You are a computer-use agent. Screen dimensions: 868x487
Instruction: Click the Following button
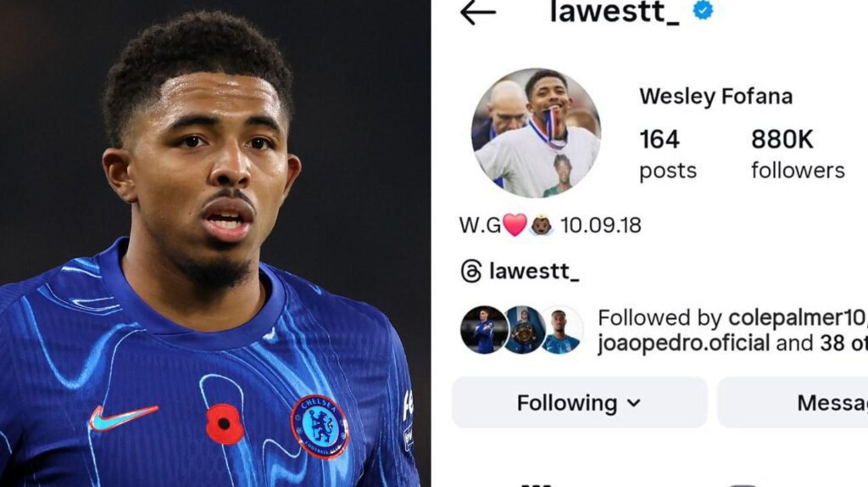tap(580, 403)
